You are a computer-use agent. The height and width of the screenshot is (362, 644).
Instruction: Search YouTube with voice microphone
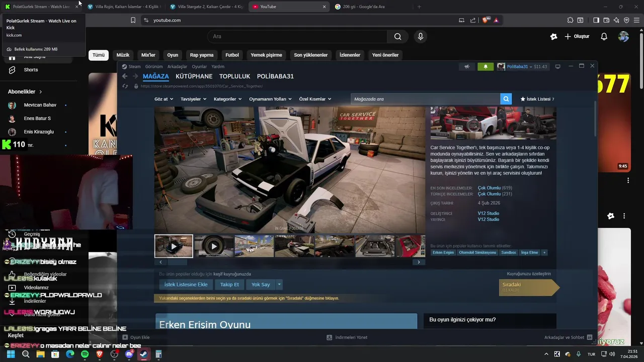coord(421,36)
